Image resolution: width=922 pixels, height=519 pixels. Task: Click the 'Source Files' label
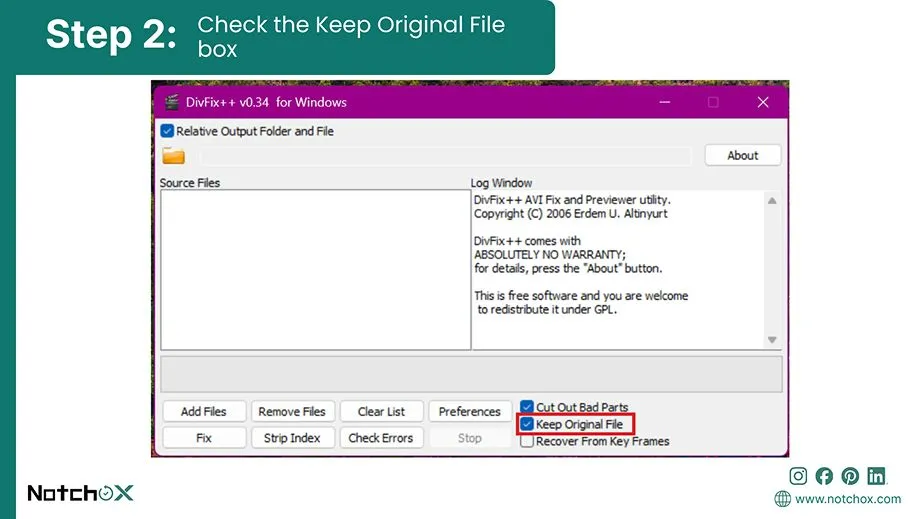pos(189,183)
